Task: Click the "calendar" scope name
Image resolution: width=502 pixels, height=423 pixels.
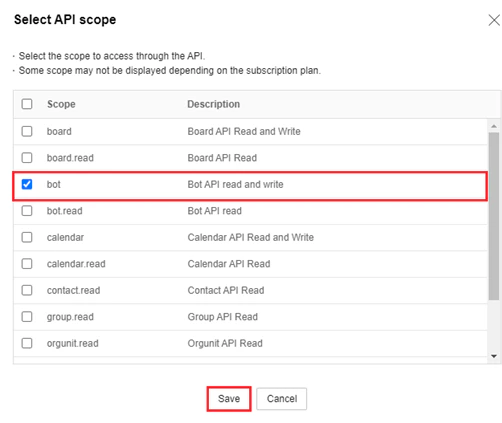Action: 65,237
